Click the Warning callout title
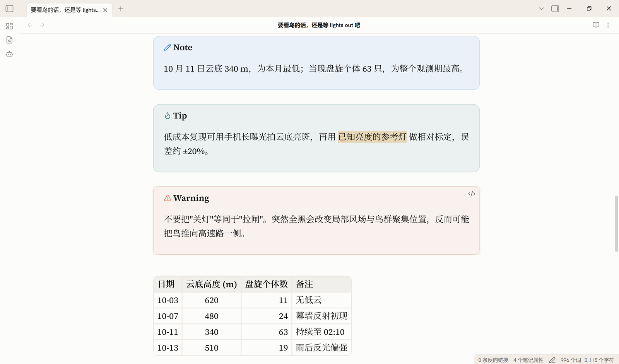This screenshot has height=364, width=619. (191, 198)
